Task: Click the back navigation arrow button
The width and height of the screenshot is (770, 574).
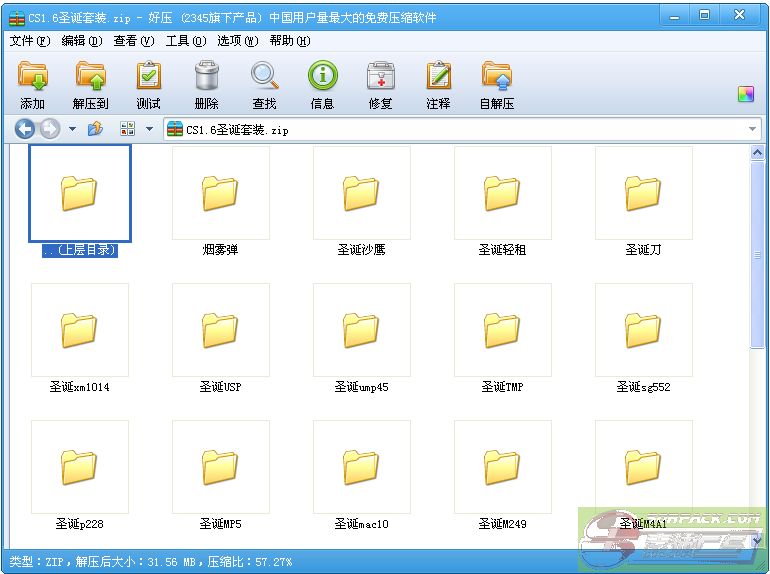Action: pyautogui.click(x=25, y=129)
